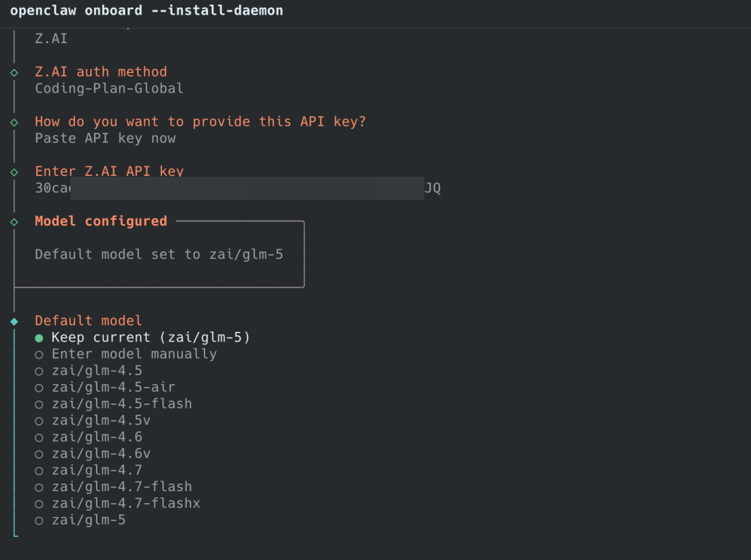Click the openclaw onboard command title
The image size is (751, 560).
click(147, 11)
